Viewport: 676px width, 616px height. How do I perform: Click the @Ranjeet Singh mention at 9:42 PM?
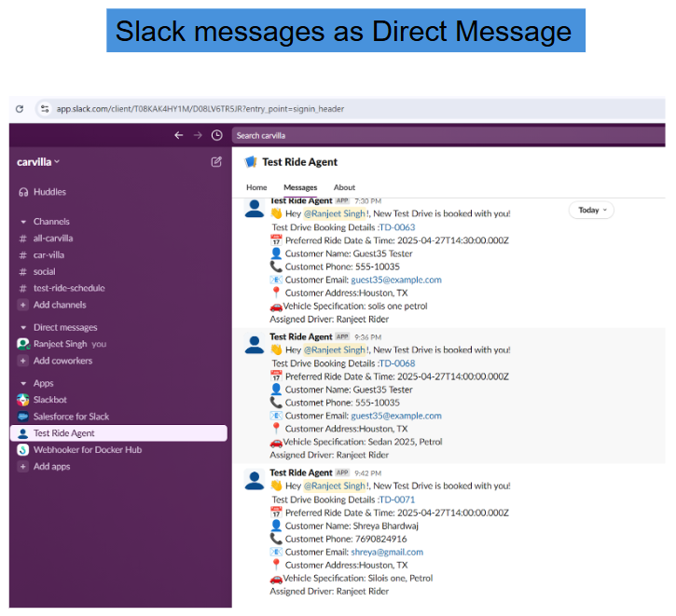[x=335, y=486]
